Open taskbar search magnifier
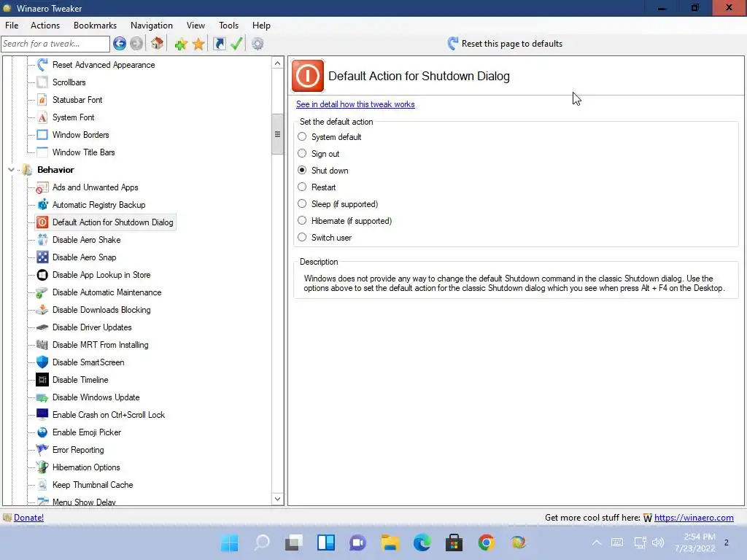Image resolution: width=747 pixels, height=560 pixels. [x=262, y=542]
